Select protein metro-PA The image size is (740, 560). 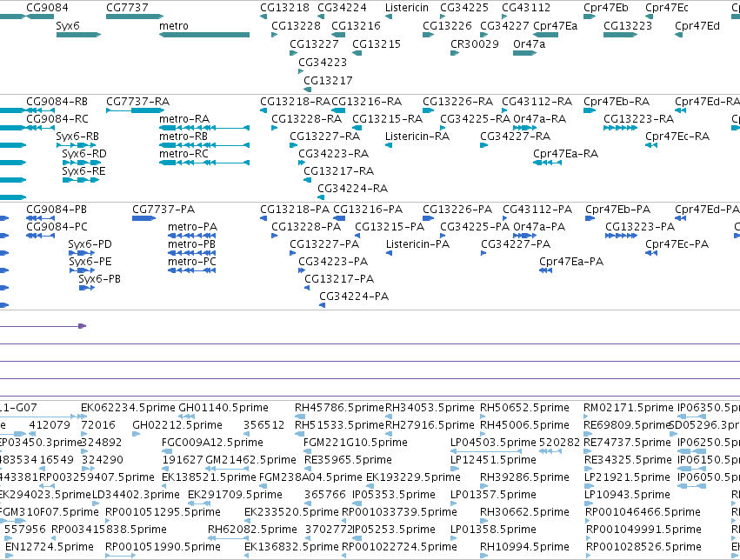click(191, 236)
